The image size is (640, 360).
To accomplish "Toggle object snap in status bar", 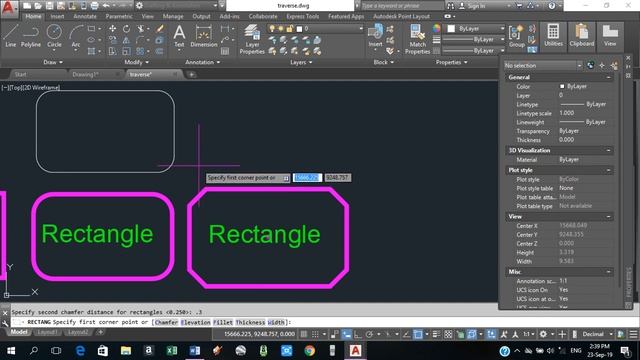I will tap(418, 334).
